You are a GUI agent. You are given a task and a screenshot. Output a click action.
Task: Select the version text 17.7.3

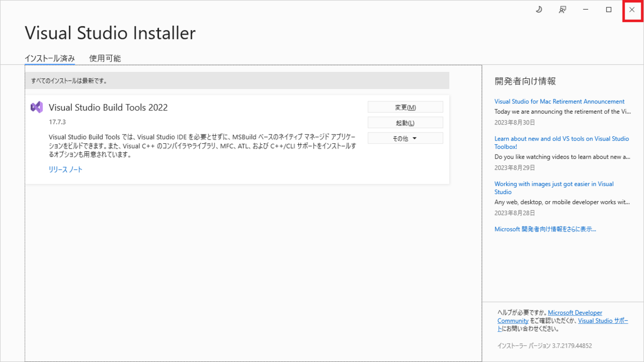tap(56, 120)
